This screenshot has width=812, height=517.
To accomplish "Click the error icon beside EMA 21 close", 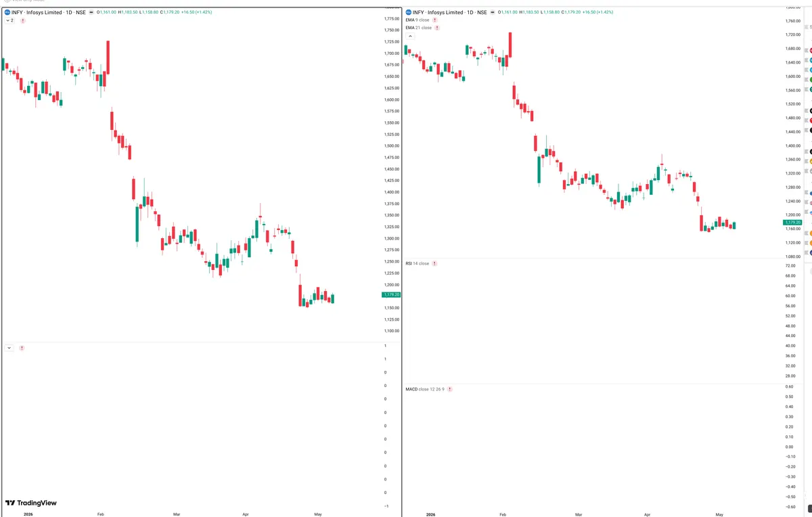I will 437,28.
